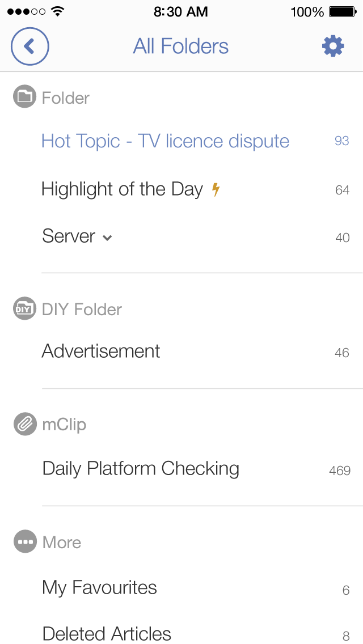Tap the Wi-Fi status icon

pos(57,11)
